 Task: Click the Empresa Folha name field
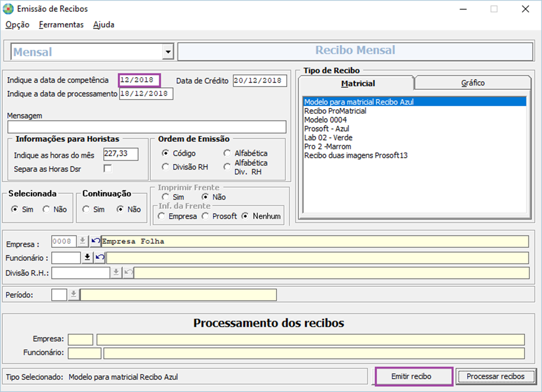[x=315, y=241]
